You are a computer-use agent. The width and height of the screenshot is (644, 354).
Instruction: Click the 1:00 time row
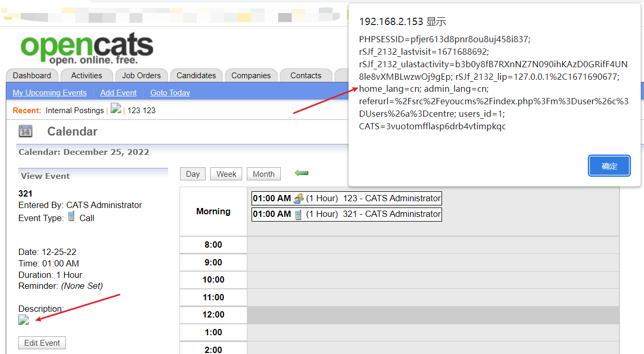[399, 333]
